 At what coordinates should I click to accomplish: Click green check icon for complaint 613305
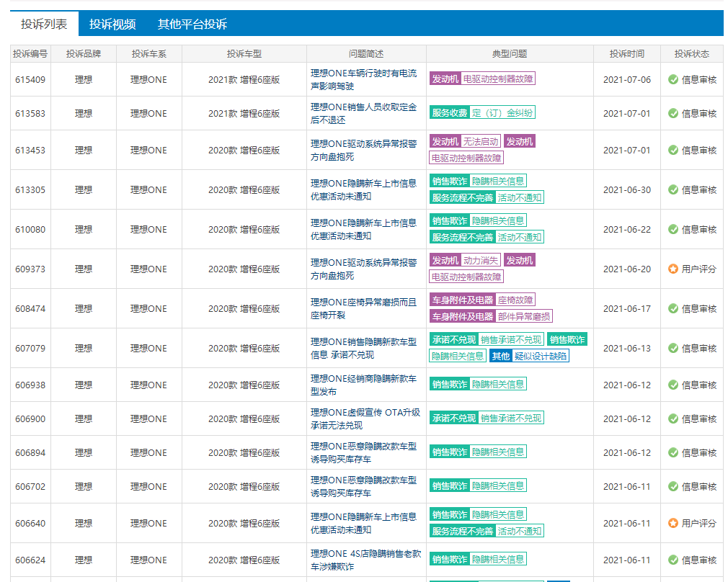pos(672,189)
